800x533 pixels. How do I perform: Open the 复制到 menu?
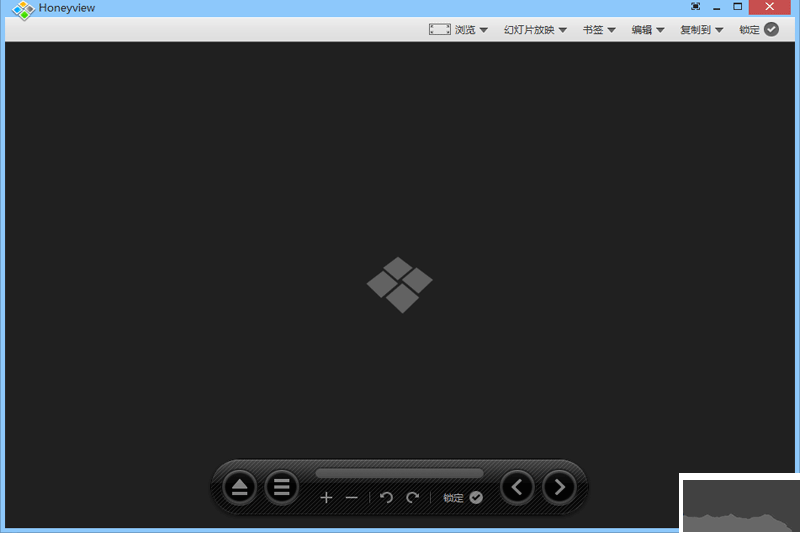[701, 30]
